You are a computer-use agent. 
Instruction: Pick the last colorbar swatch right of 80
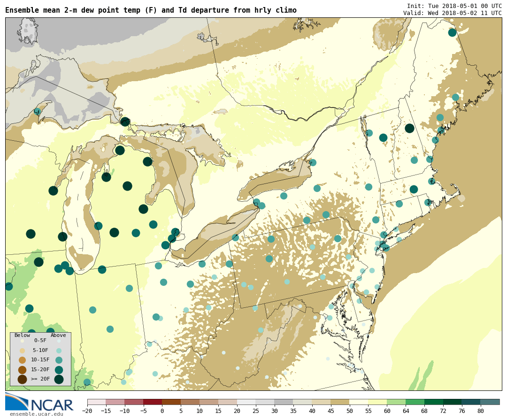coord(490,402)
